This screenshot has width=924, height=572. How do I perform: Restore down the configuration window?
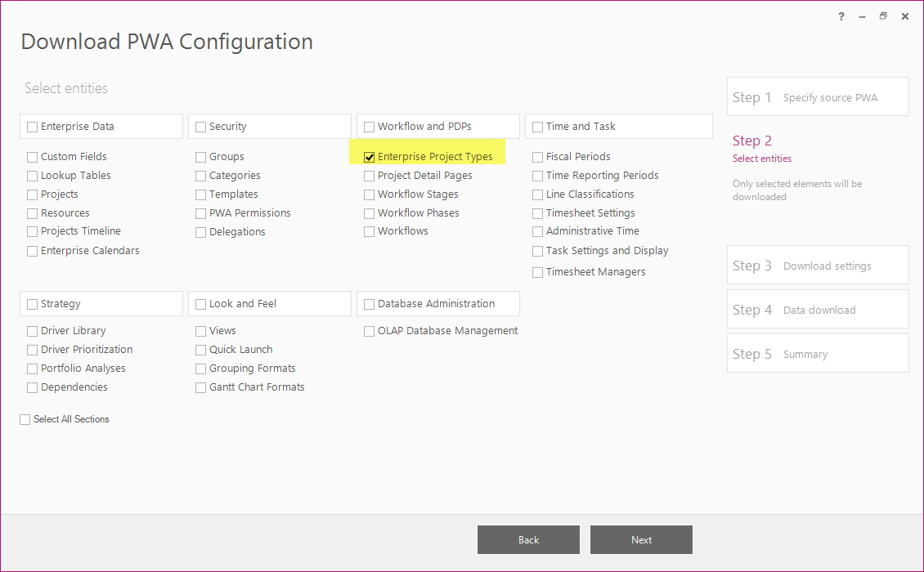coord(883,16)
